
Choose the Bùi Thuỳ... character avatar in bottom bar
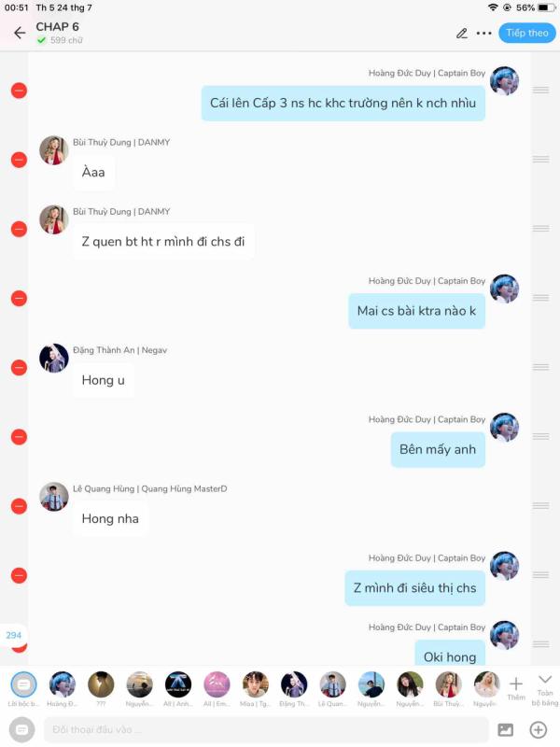[448, 689]
